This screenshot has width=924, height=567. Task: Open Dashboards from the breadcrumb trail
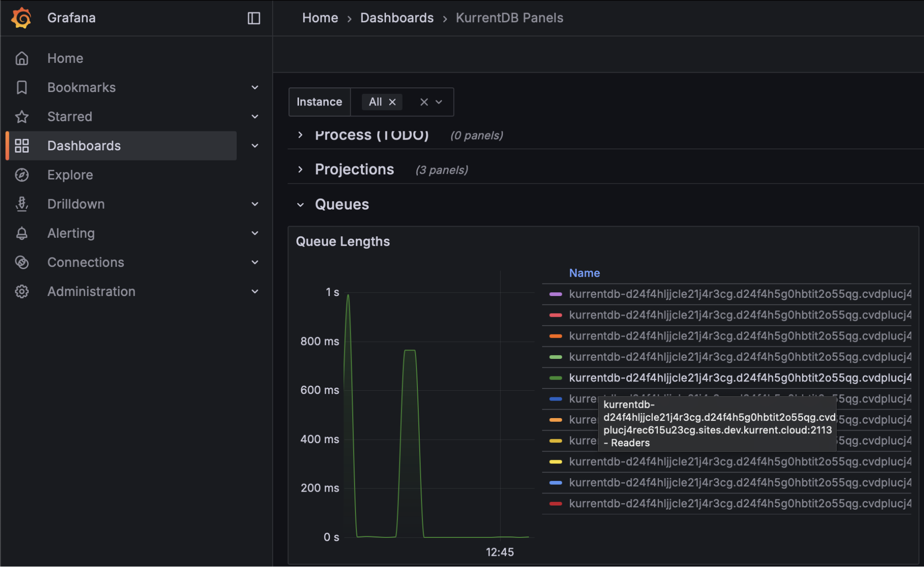pos(397,18)
